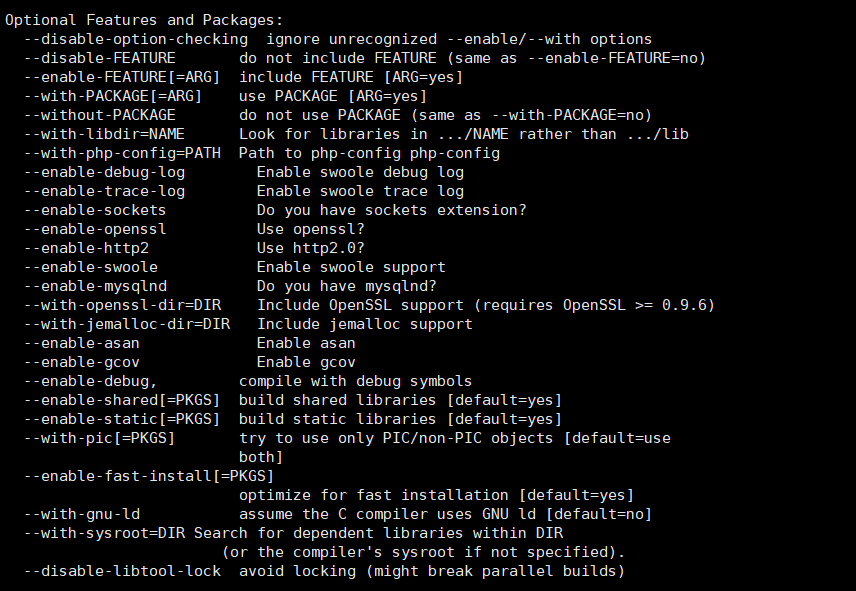Click the --enable-asan option text
The width and height of the screenshot is (856, 591).
pos(82,343)
